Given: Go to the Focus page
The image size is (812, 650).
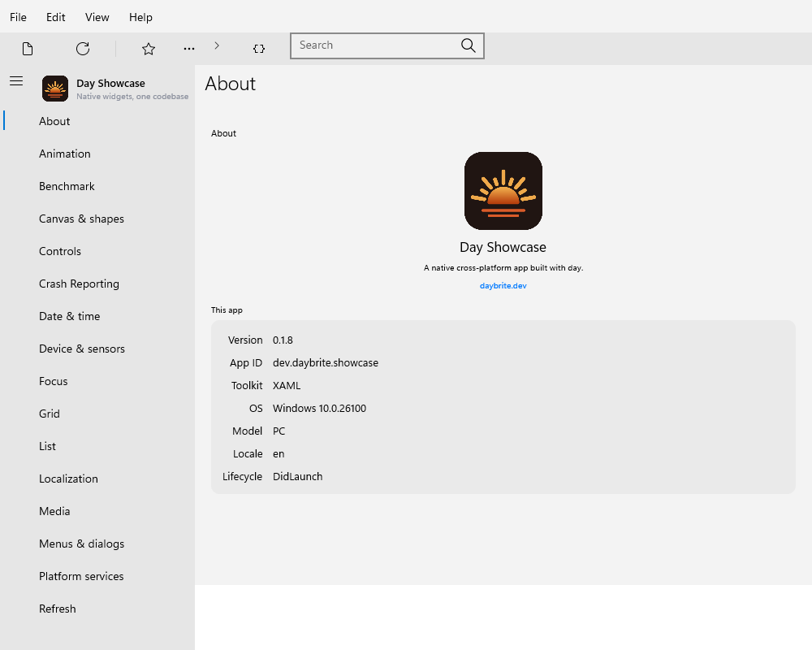Looking at the screenshot, I should [97, 381].
